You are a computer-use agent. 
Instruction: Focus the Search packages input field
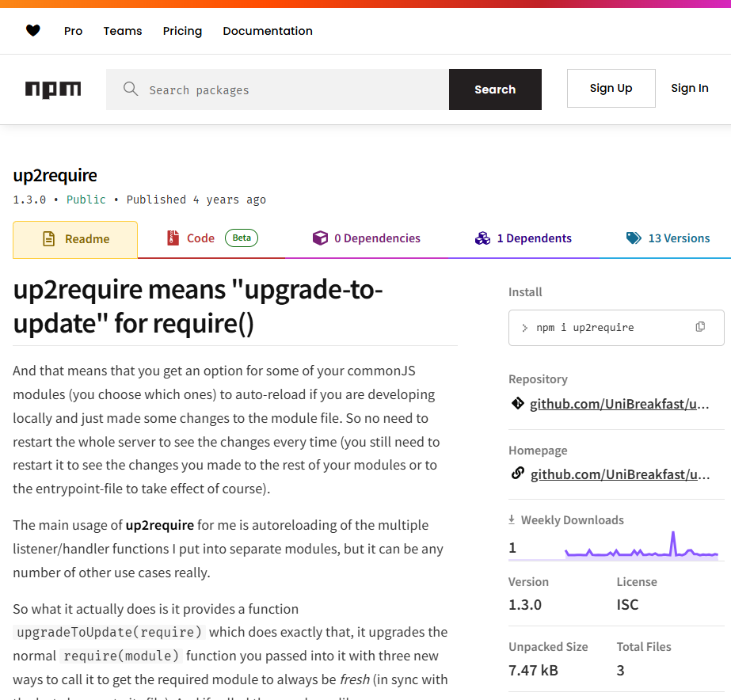click(x=277, y=89)
